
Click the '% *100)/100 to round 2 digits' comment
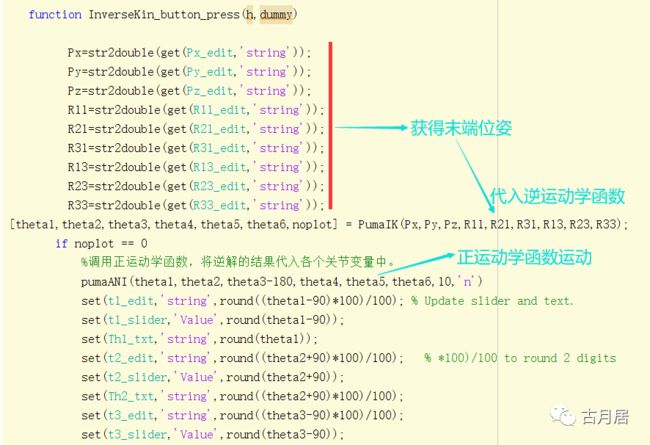click(520, 358)
